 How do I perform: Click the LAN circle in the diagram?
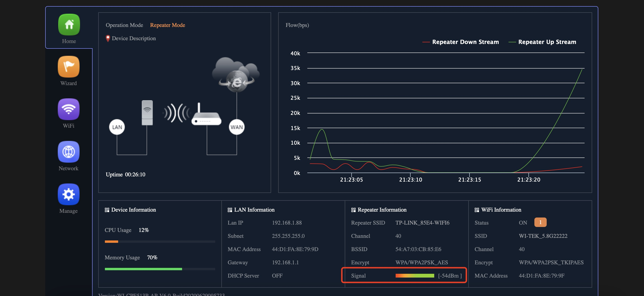coord(117,127)
